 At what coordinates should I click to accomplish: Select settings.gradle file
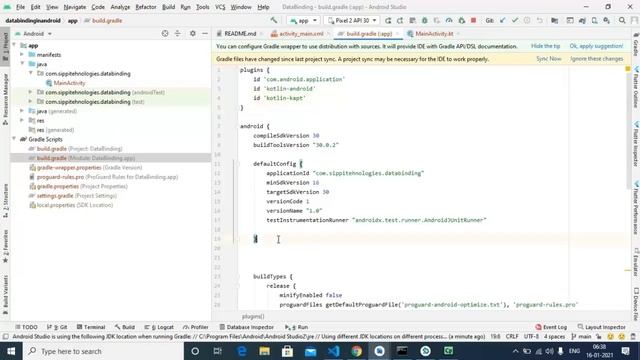tap(72, 196)
